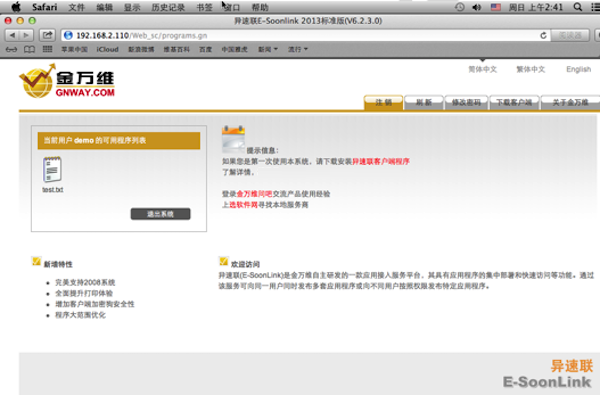Open the Notification Center list icon

coord(595,7)
